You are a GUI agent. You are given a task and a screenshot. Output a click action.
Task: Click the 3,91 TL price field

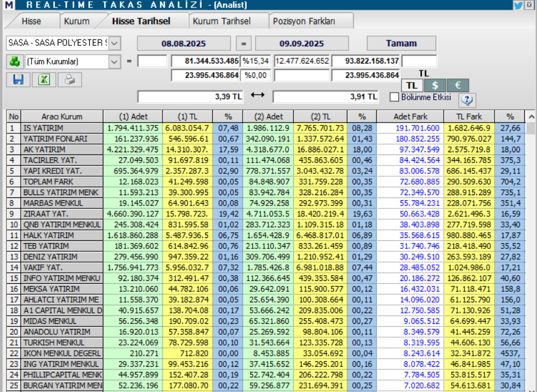(325, 97)
